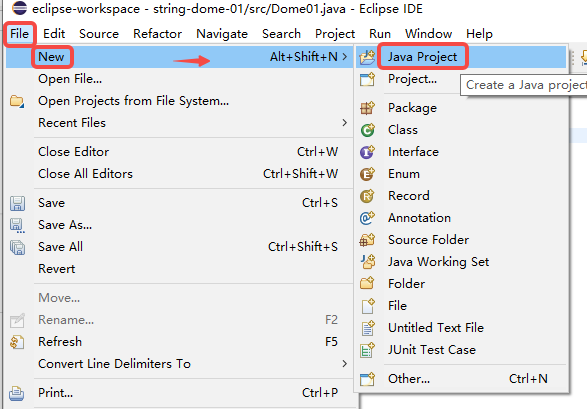
Task: Open the Refactor menu
Action: [158, 34]
